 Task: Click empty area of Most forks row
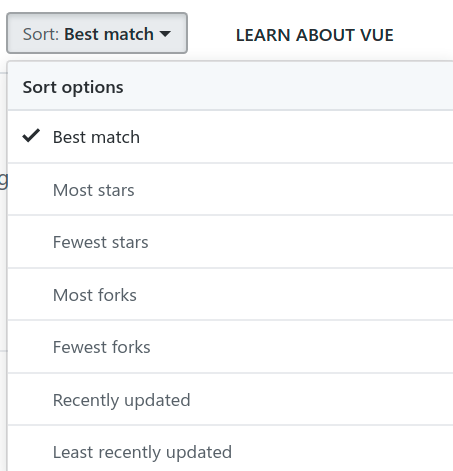(295, 294)
